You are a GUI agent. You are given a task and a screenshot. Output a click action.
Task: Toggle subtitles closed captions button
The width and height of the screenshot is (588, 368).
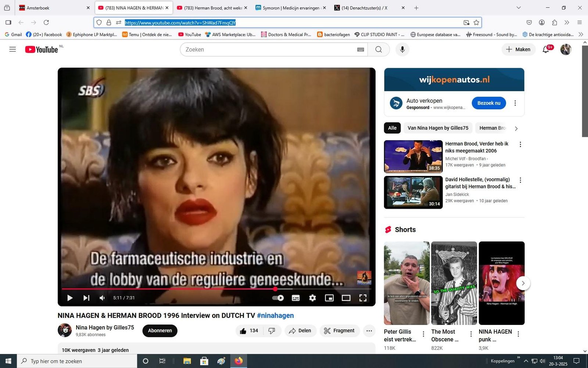295,298
